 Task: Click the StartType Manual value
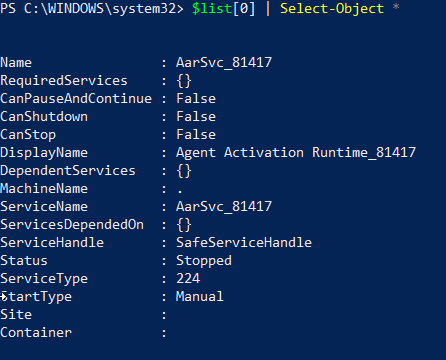200,297
